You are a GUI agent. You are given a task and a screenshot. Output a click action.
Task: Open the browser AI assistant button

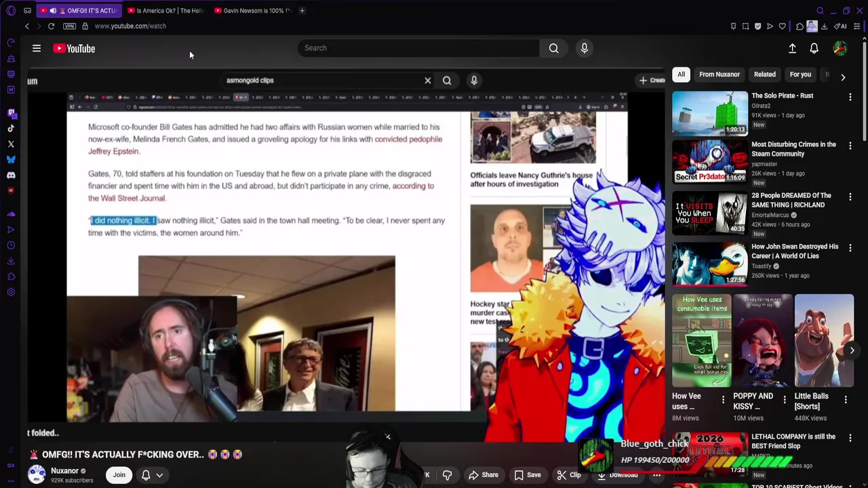[841, 26]
